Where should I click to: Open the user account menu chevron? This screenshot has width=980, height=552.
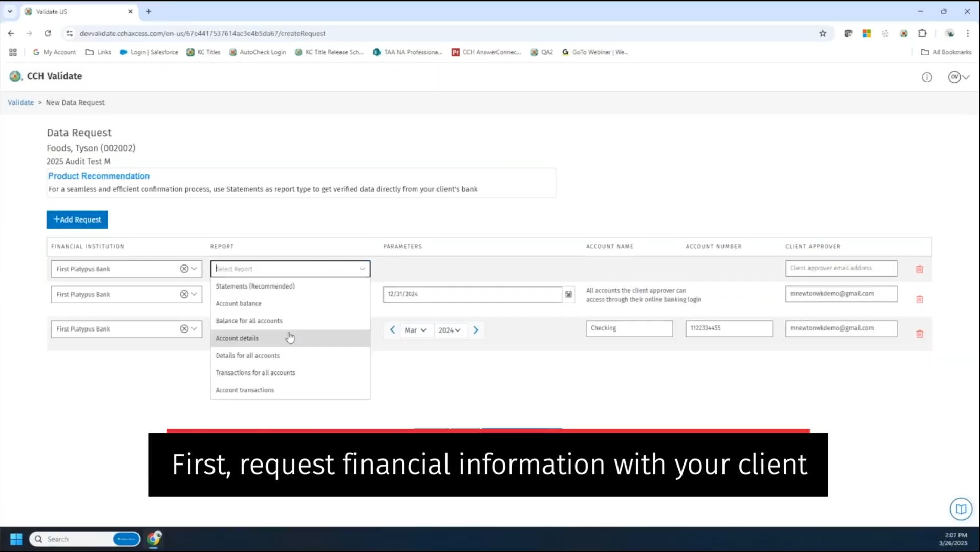[x=966, y=77]
